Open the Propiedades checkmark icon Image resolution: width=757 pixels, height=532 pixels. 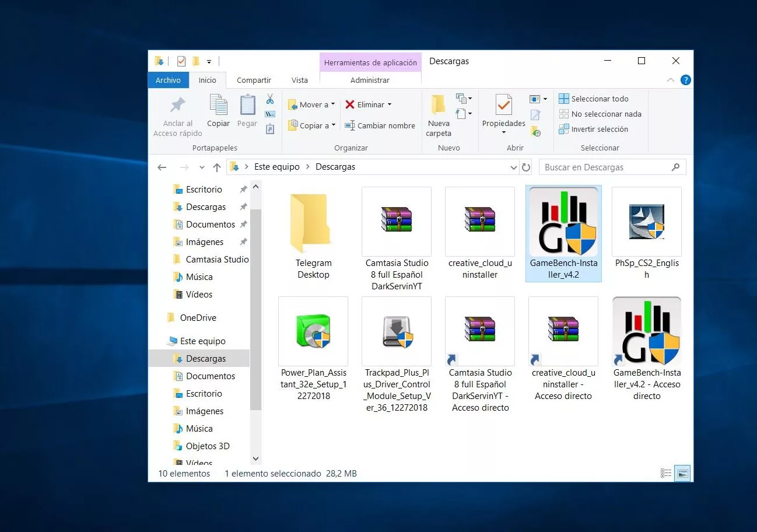(x=503, y=105)
